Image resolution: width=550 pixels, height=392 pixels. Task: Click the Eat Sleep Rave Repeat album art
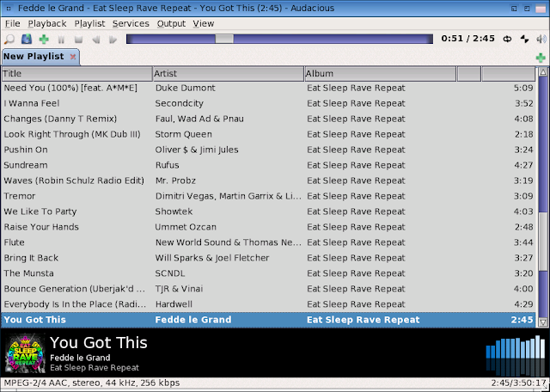[x=26, y=353]
